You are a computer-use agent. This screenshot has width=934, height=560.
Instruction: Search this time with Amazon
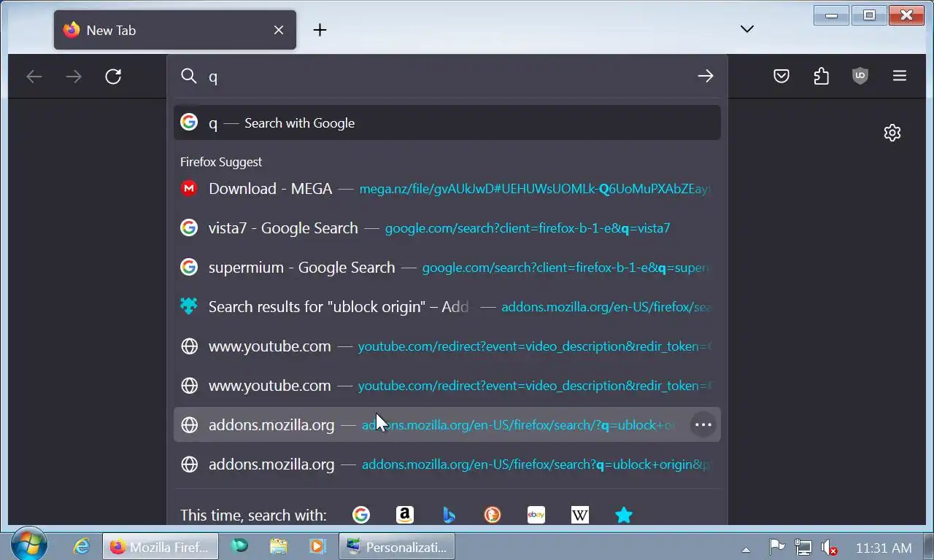coord(405,515)
